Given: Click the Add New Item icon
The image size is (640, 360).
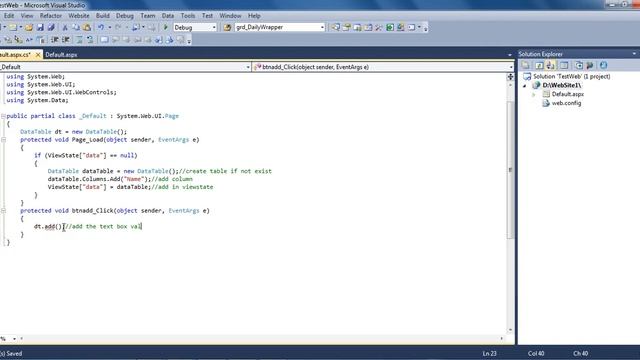Looking at the screenshot, I should click(13, 27).
